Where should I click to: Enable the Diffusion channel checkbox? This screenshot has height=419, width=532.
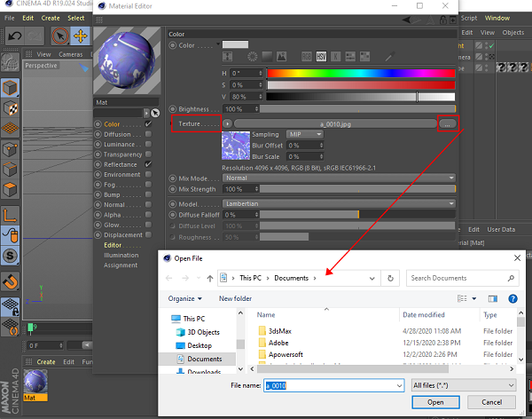point(148,134)
